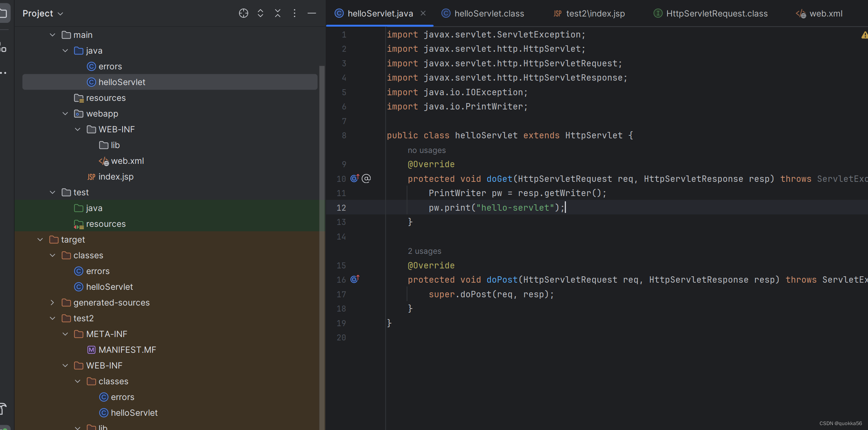
Task: Expand the generated-sources folder
Action: pos(52,303)
